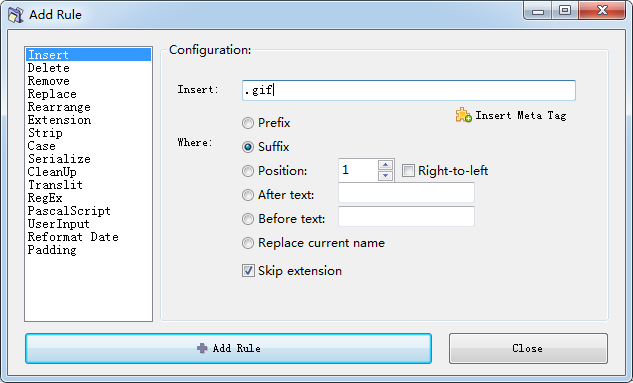
Task: Increase the Position value with the up arrow
Action: pyautogui.click(x=386, y=165)
